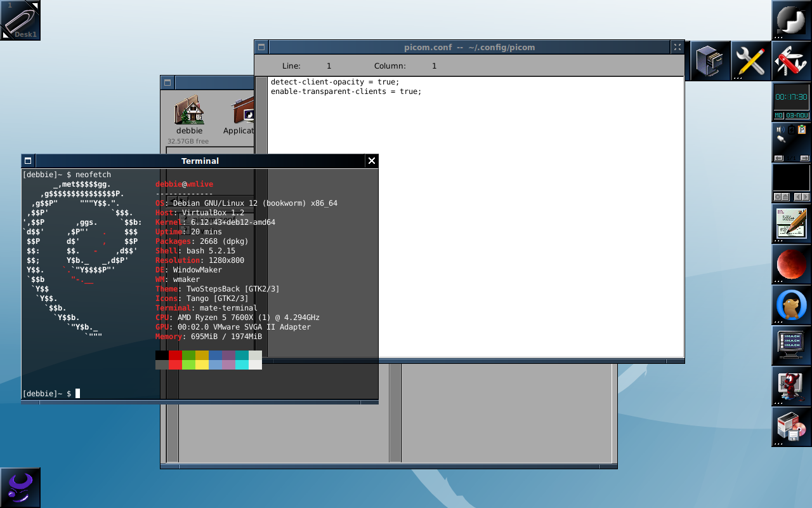The width and height of the screenshot is (812, 508).
Task: Click the battery icon in the dock applet
Action: pos(791,130)
